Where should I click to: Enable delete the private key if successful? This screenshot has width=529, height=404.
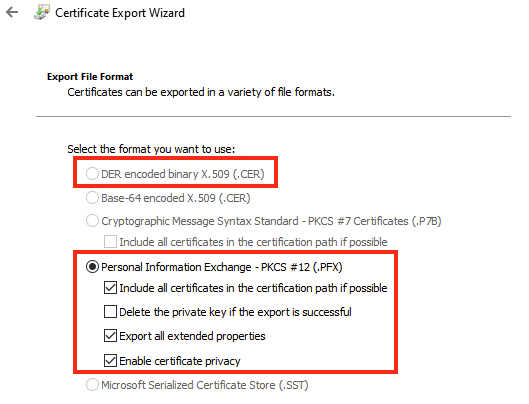tap(110, 312)
